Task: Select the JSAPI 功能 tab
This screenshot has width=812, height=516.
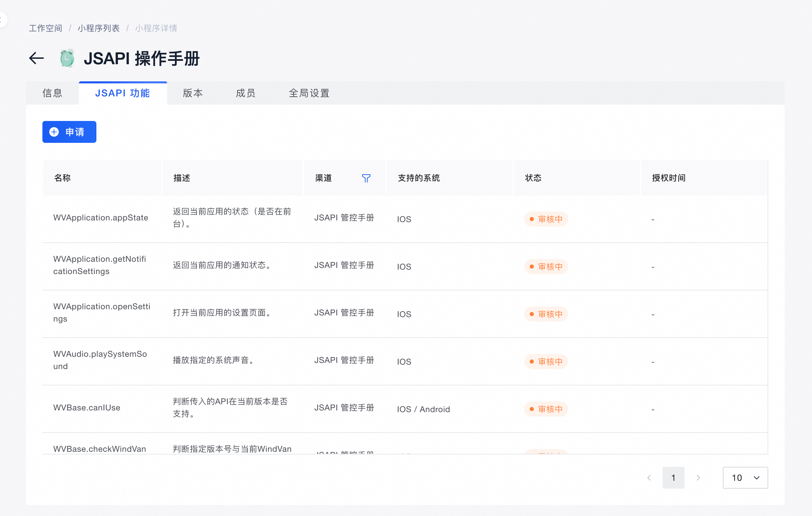Action: [x=123, y=93]
